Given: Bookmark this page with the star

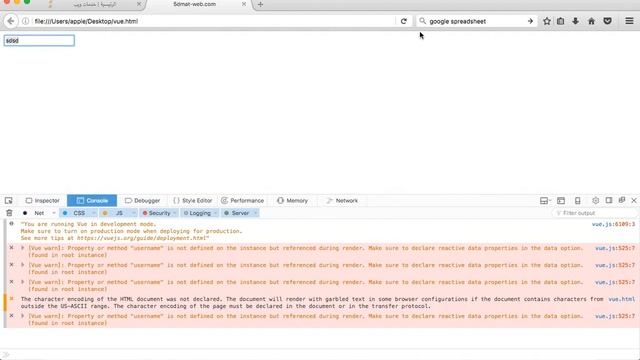Looking at the screenshot, I should point(547,21).
